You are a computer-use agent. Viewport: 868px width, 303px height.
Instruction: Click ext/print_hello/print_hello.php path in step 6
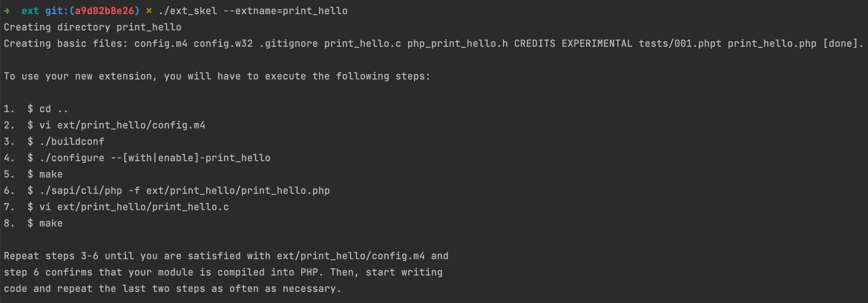238,190
